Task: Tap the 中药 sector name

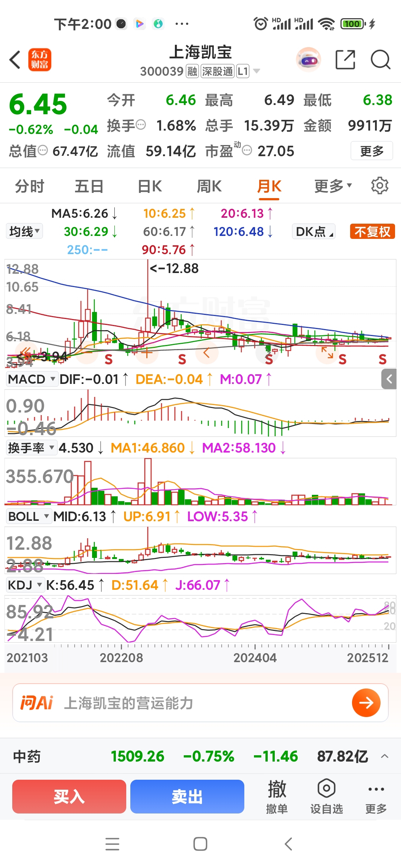Action: (27, 756)
